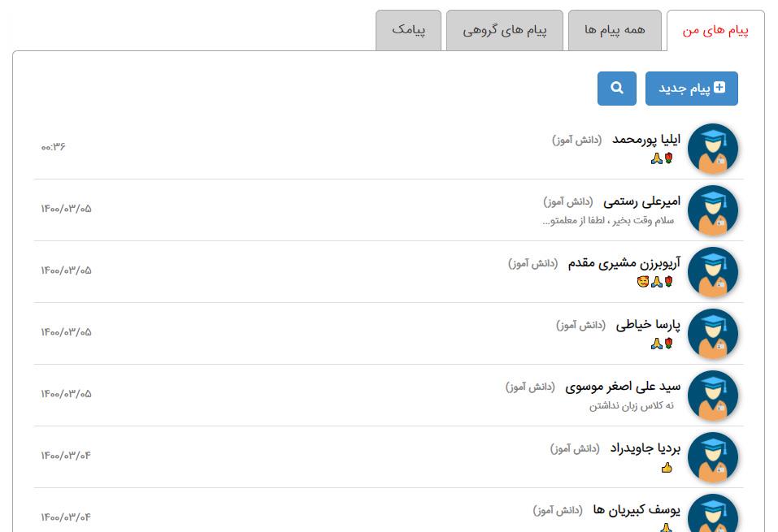Click دانش آموز label beside آریوبرزن مشیری مقدم
Image resolution: width=778 pixels, height=532 pixels.
pos(532,264)
